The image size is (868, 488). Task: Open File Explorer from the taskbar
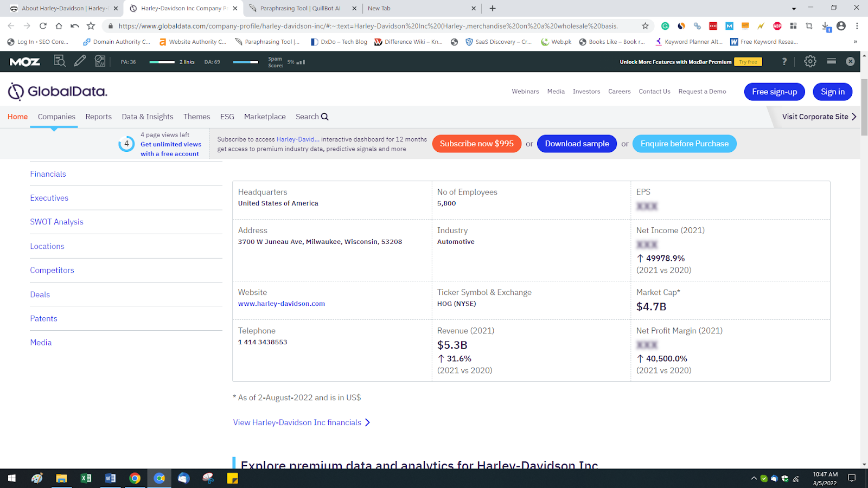(x=61, y=478)
